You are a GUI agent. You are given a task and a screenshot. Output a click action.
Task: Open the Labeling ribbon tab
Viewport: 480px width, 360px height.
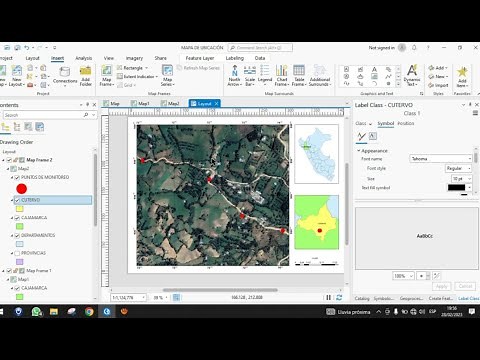click(x=235, y=58)
